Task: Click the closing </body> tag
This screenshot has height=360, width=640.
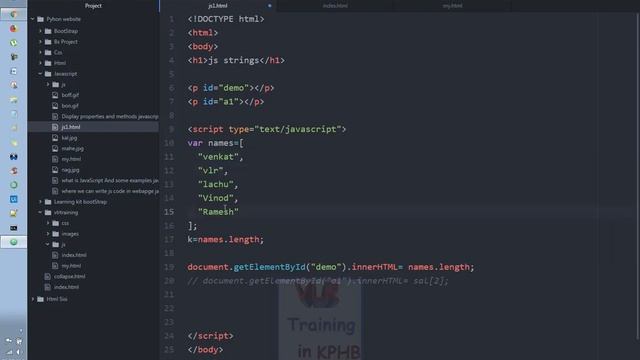Action: tap(205, 350)
